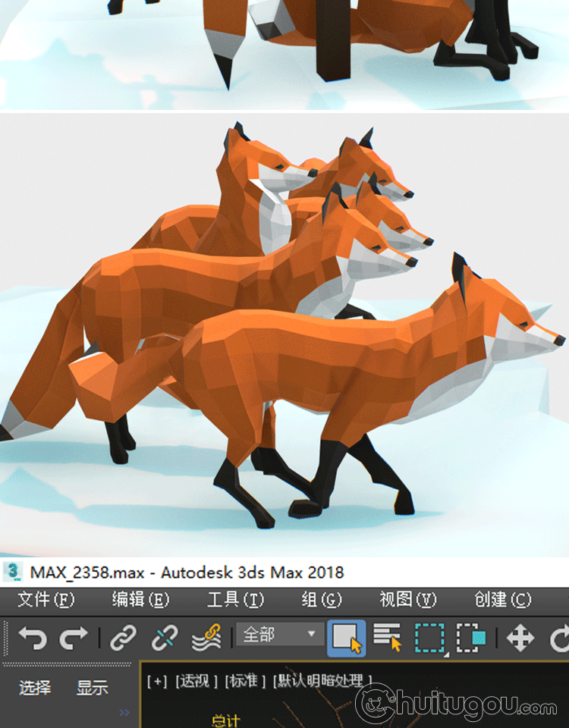Open the 文件(F) menu
569x728 pixels.
point(46,600)
